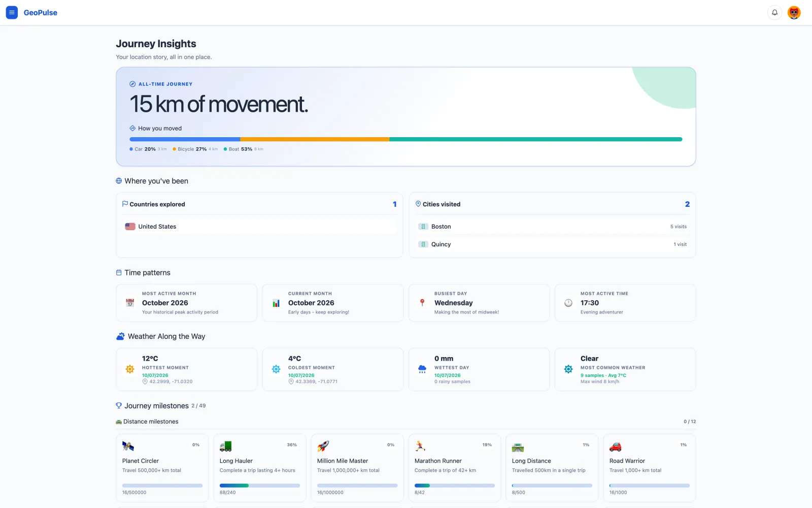Screen dimensions: 812x508
Task: Click the coldest moment coordinates 42.3369, -71.0771
Action: pos(317,382)
